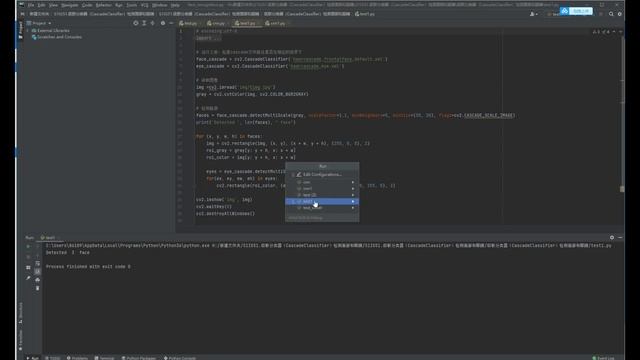Open the Run tool window button at bottom
Viewport: 640px width, 360px height.
tap(33, 358)
